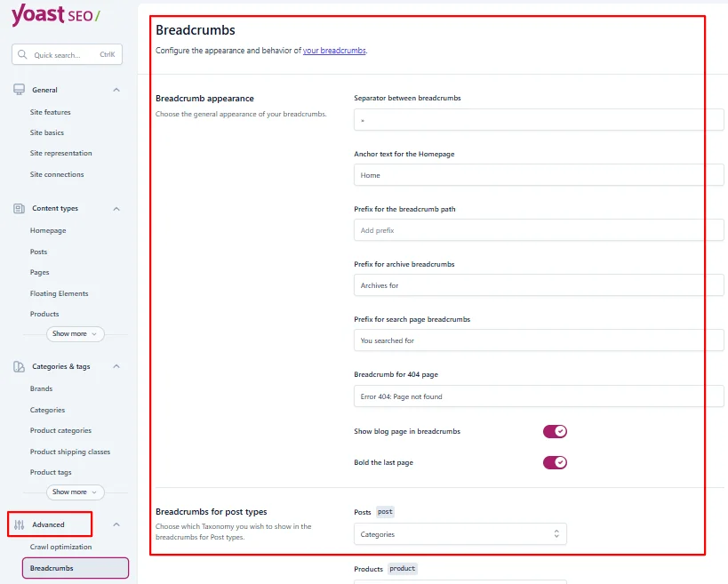
Task: Go to Homepage content type
Action: tap(48, 230)
